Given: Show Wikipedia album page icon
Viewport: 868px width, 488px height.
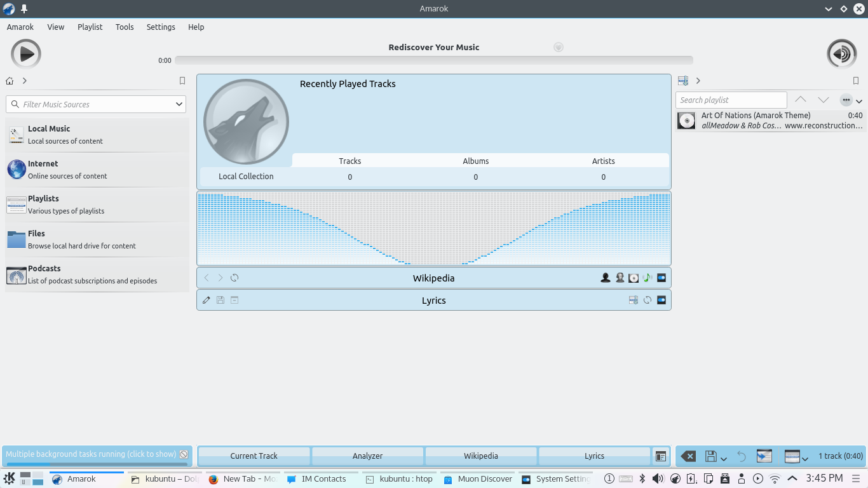Looking at the screenshot, I should (x=634, y=278).
